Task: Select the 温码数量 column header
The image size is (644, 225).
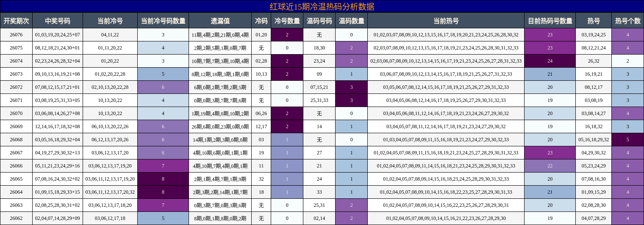Action: pos(352,21)
